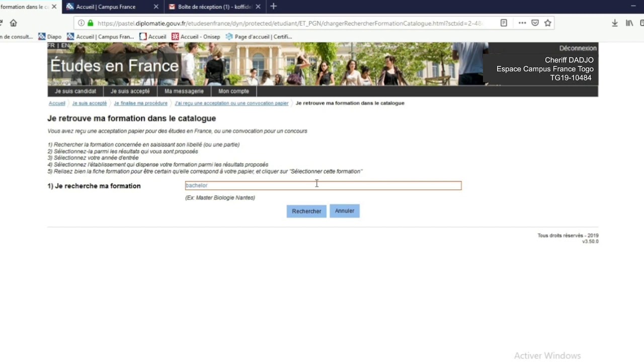This screenshot has height=362, width=644.
Task: Open 'Mon compte' menu
Action: pyautogui.click(x=233, y=91)
